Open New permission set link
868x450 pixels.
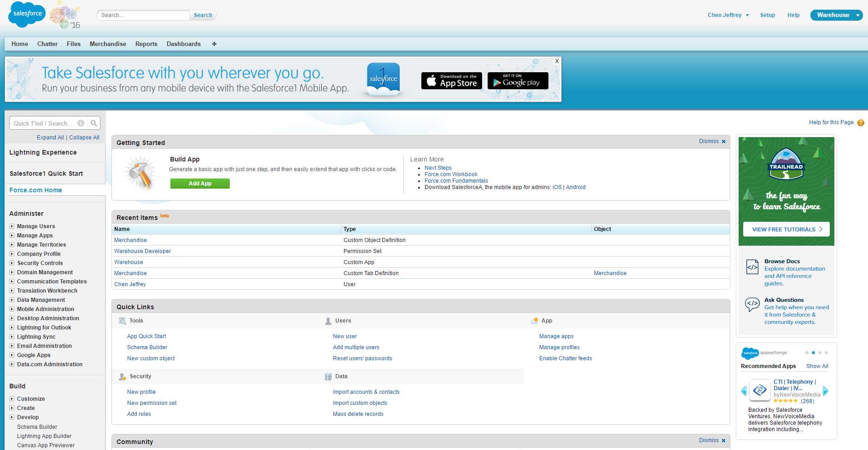[x=152, y=403]
